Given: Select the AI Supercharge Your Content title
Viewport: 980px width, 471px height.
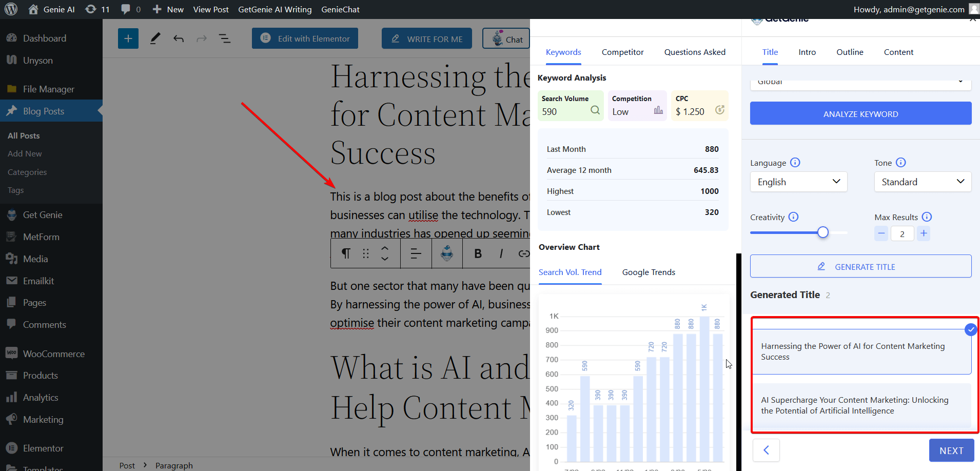Looking at the screenshot, I should point(862,405).
